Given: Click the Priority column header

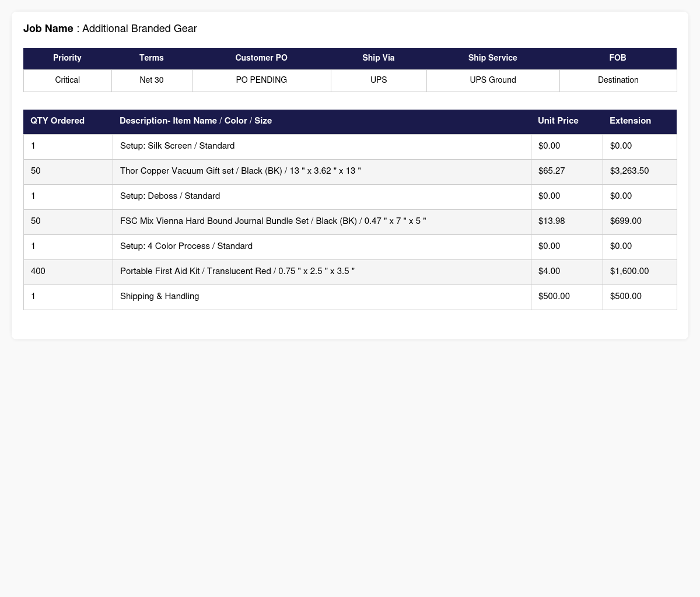Looking at the screenshot, I should 68,58.
